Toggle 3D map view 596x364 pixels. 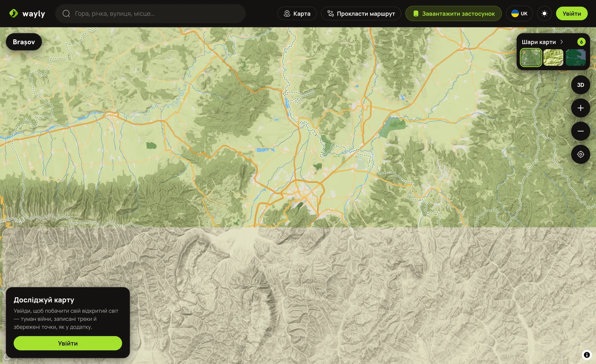coord(581,85)
